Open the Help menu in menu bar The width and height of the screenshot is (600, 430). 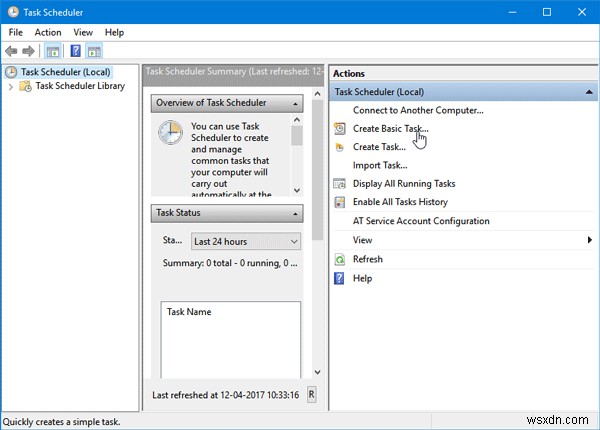pos(114,33)
